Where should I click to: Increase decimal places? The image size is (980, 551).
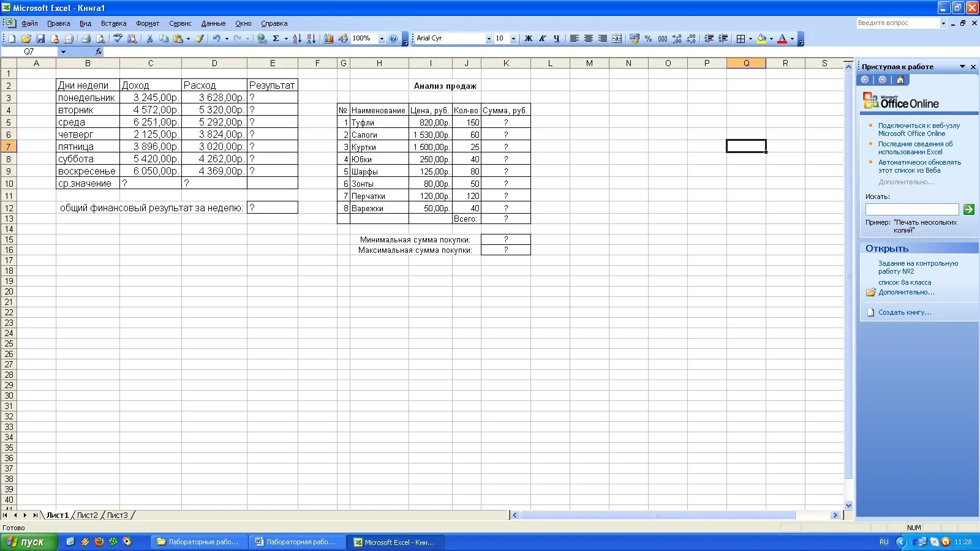(x=677, y=39)
